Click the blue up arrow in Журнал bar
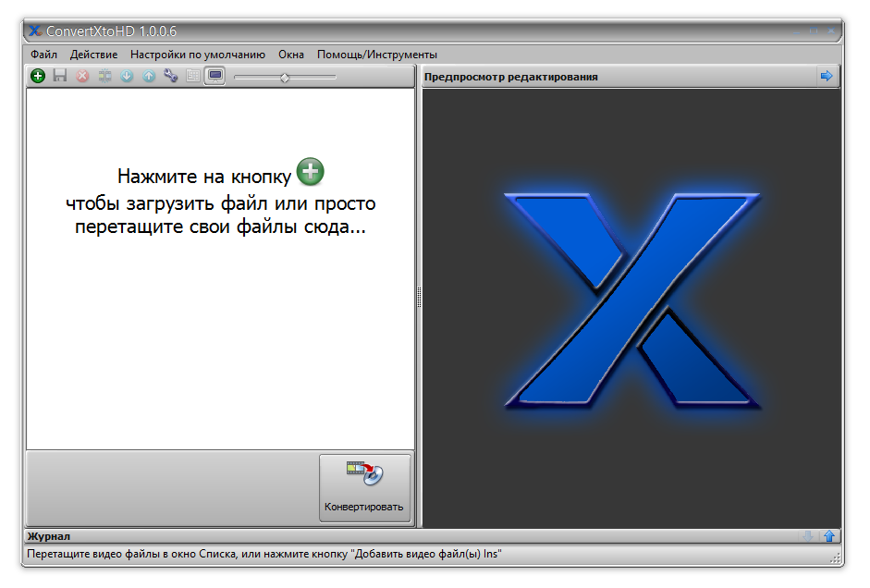This screenshot has height=588, width=870. pyautogui.click(x=829, y=536)
